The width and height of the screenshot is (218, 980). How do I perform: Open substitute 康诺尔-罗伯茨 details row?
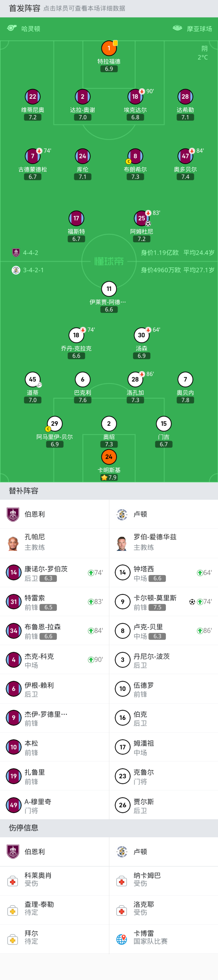(54, 573)
